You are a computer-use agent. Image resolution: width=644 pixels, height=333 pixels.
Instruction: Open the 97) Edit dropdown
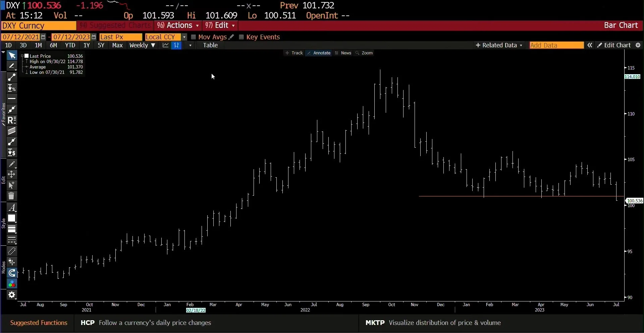(x=220, y=26)
